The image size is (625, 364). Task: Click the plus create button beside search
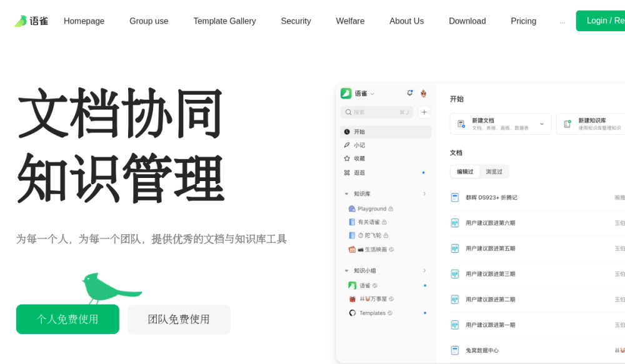click(x=424, y=112)
